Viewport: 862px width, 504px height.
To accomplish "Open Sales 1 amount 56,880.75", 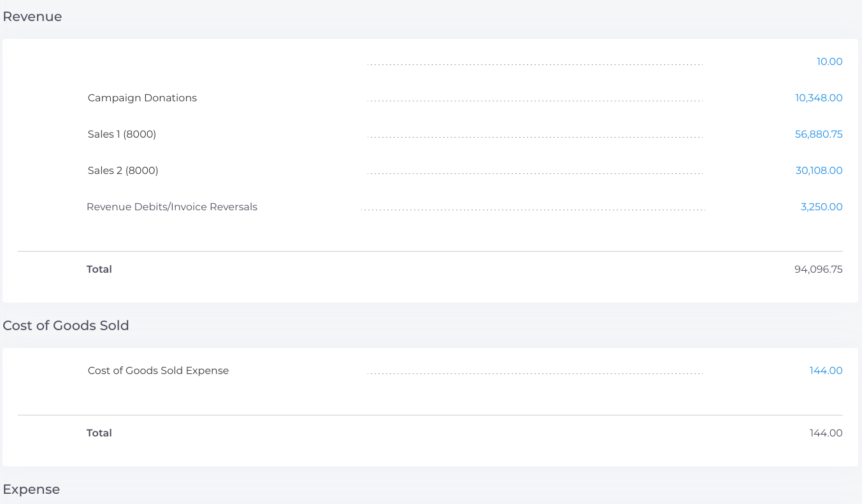I will click(x=818, y=134).
